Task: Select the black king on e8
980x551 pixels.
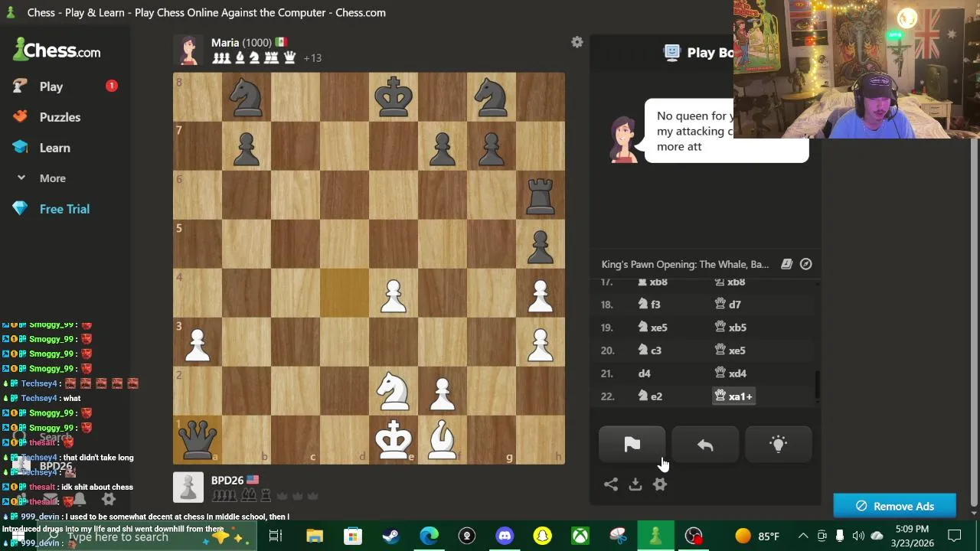Action: click(394, 96)
